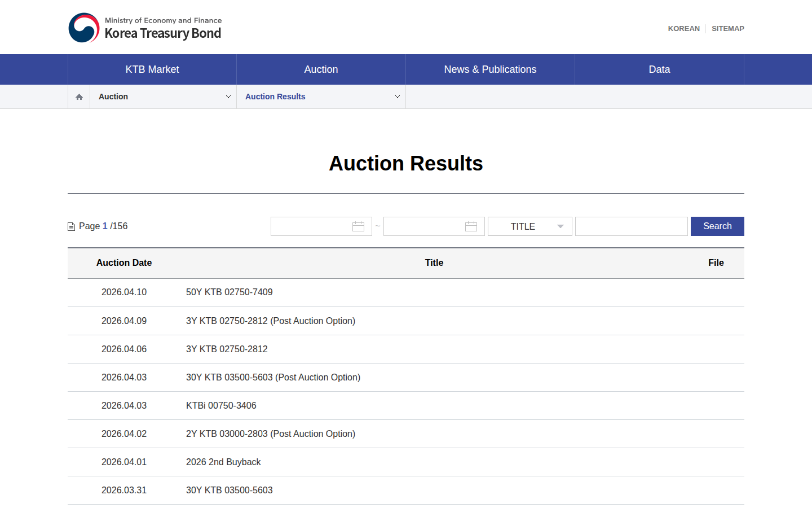Click the Search button
Screen dimensions: 812x508
[x=717, y=226]
